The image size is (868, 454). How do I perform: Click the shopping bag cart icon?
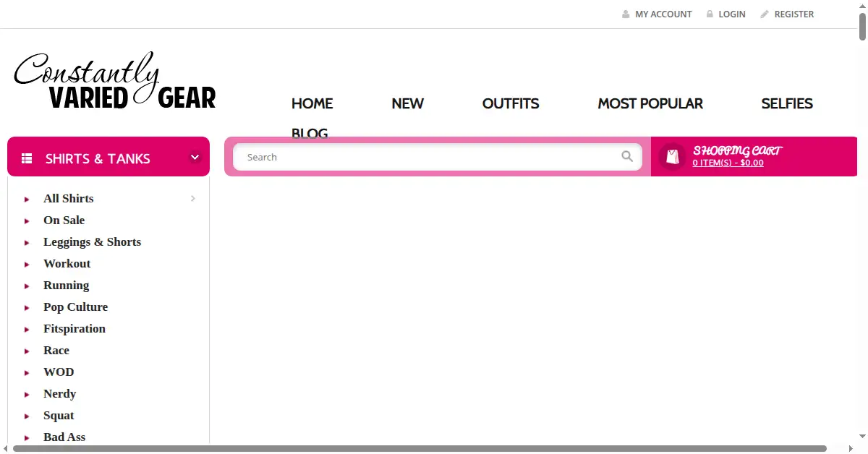pos(673,156)
